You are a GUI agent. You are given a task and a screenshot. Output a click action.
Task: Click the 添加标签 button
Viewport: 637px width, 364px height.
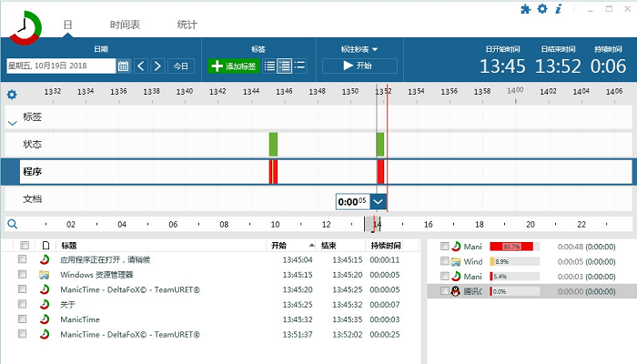pos(234,66)
